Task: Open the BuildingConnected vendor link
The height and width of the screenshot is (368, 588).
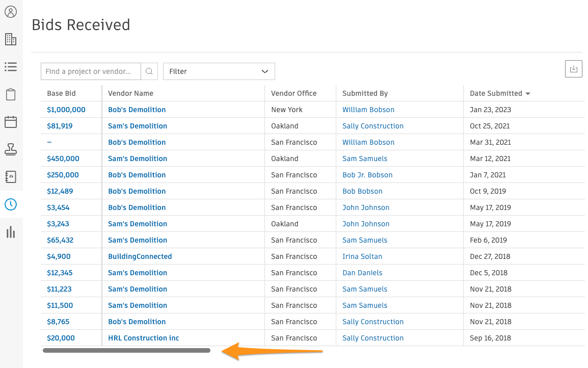Action: [x=140, y=256]
